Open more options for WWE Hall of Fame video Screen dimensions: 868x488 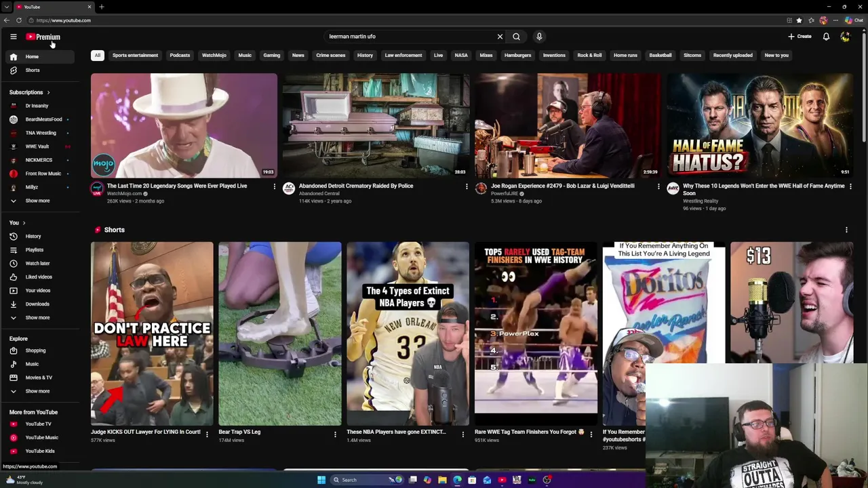(x=850, y=186)
